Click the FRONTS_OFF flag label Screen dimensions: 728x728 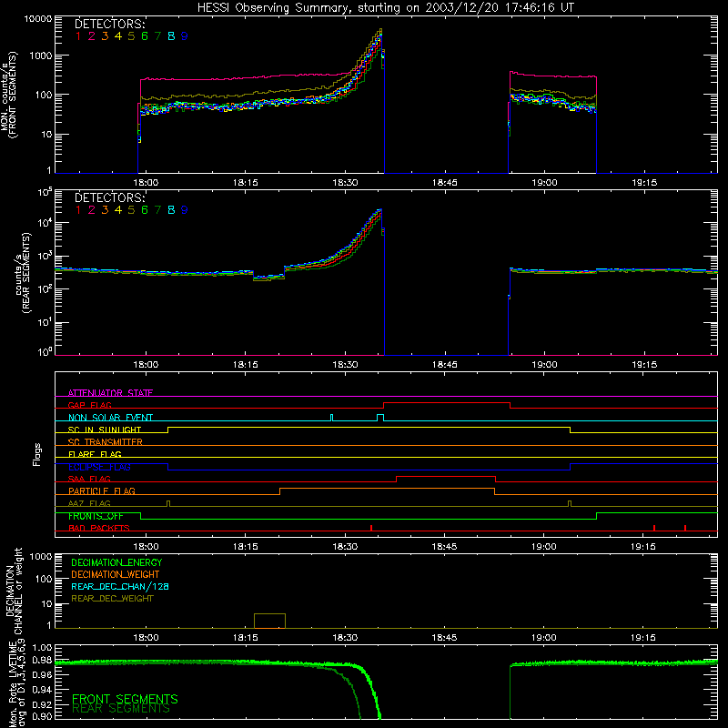[96, 516]
